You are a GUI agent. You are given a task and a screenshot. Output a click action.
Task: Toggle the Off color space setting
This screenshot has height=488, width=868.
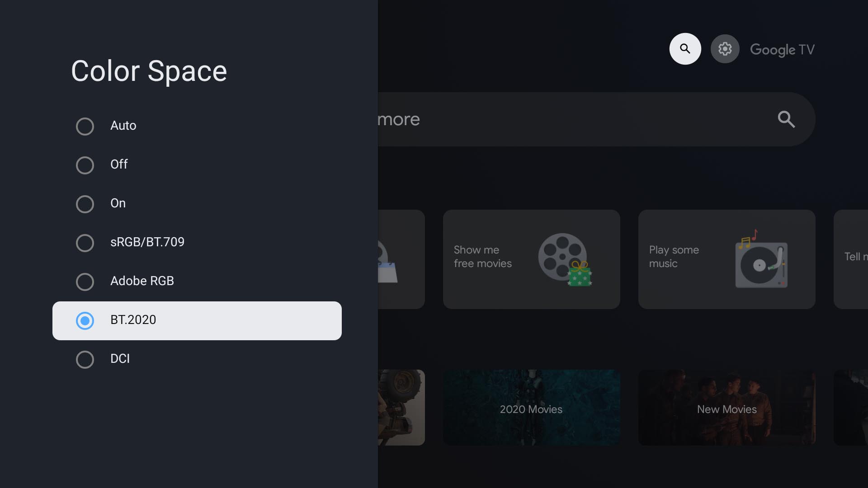(85, 165)
